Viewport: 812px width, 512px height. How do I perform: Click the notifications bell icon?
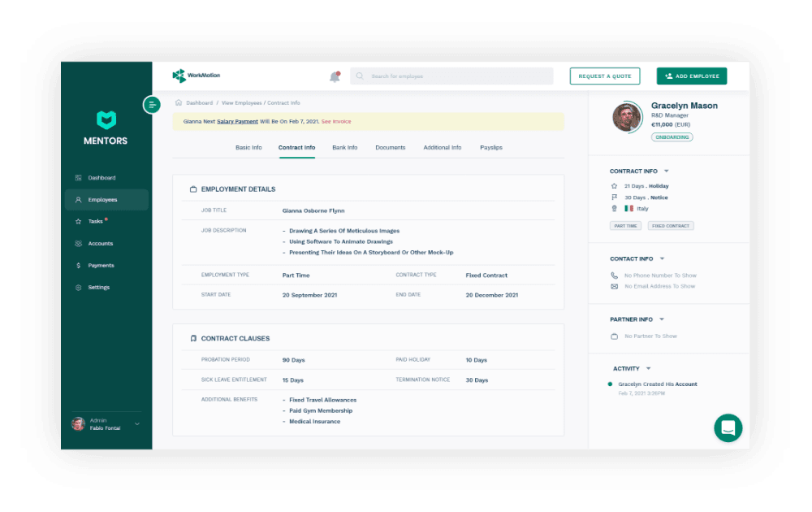(x=333, y=75)
